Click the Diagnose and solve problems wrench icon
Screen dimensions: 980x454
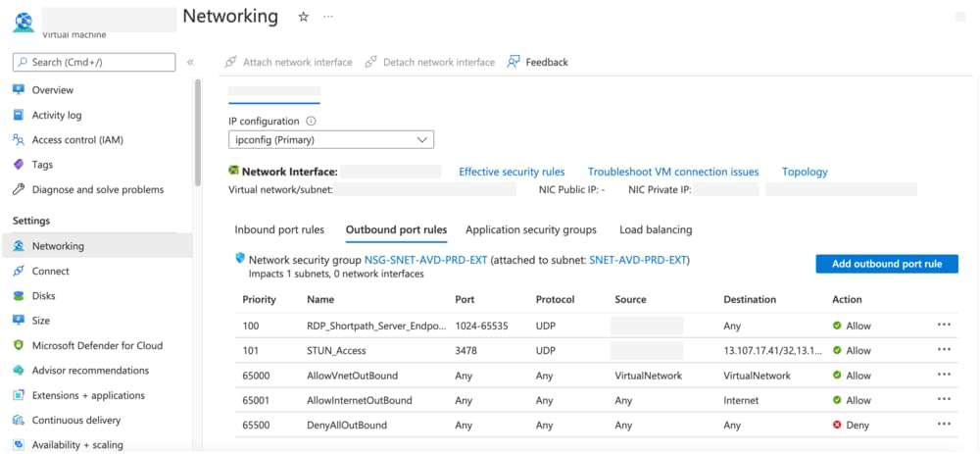pos(19,189)
